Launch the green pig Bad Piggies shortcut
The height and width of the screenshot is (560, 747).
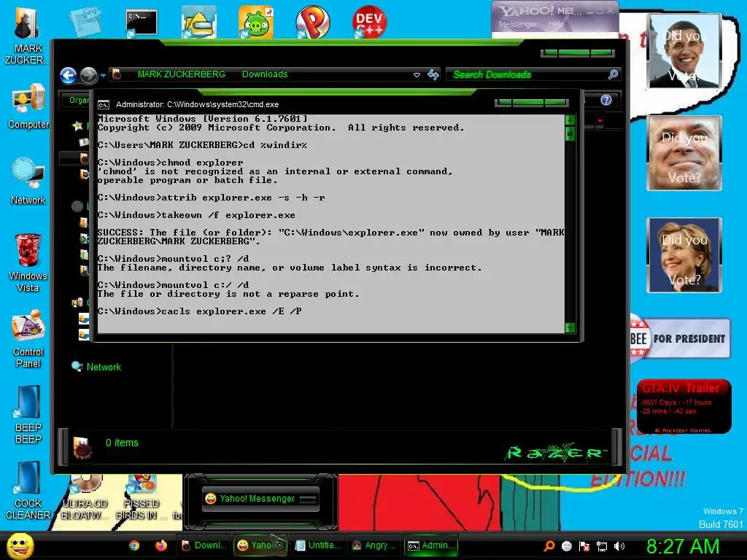[x=256, y=23]
